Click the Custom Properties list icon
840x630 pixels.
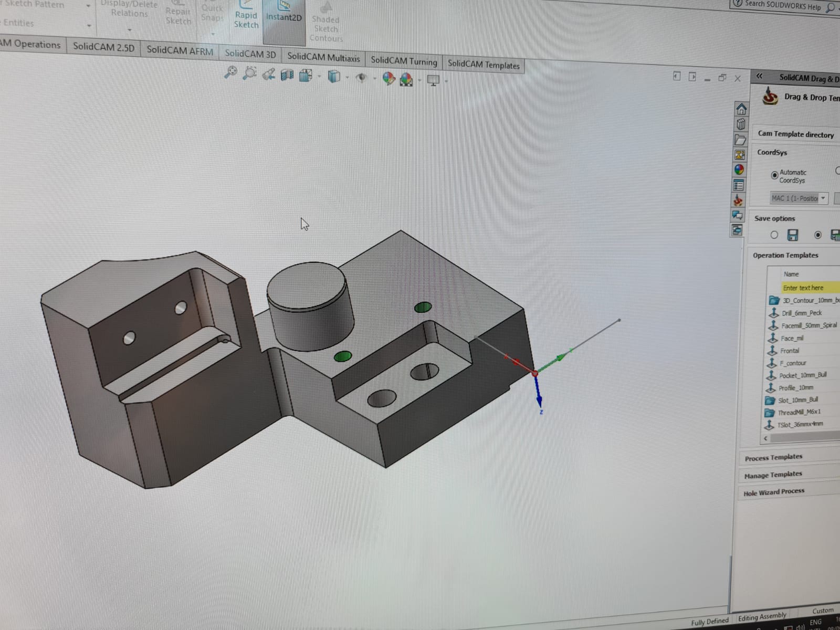739,185
